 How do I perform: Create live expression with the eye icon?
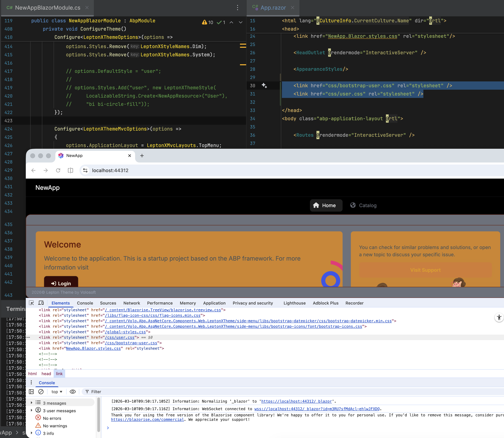click(x=73, y=392)
